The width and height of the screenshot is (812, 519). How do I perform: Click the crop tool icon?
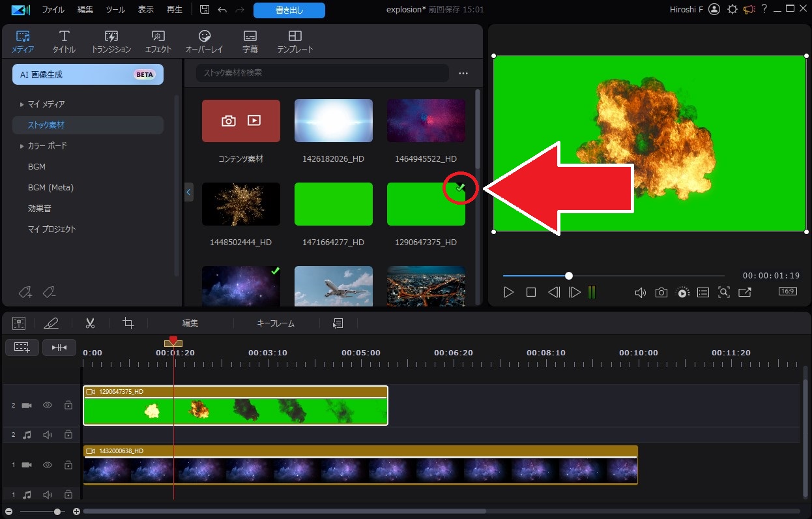128,323
